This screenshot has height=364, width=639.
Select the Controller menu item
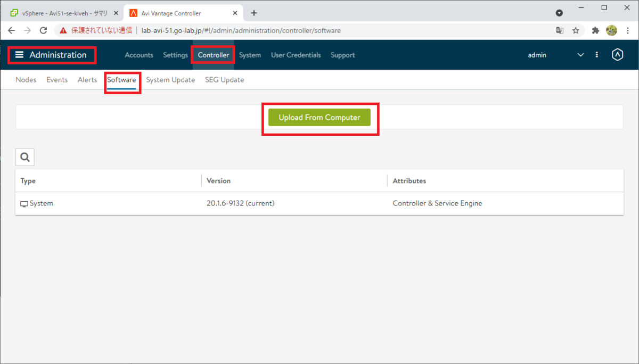tap(214, 55)
